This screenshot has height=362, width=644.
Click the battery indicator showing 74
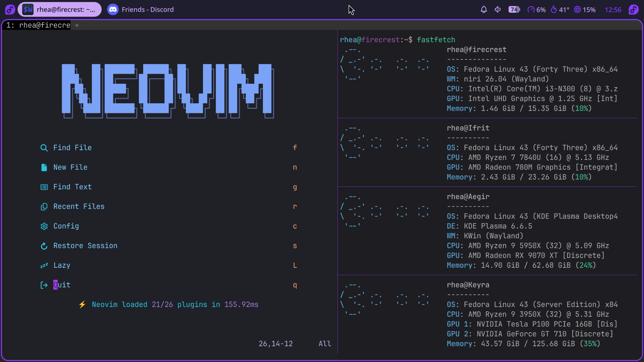(514, 9)
